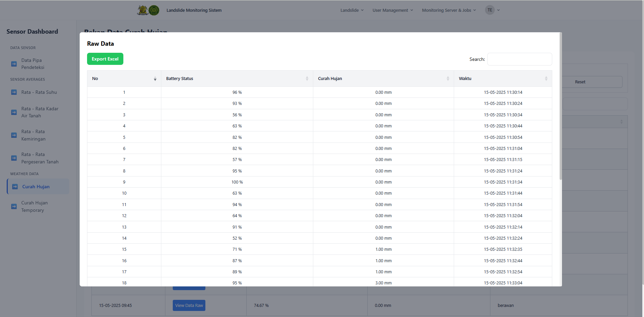Image resolution: width=644 pixels, height=317 pixels.
Task: Open the Landslide navigation menu
Action: click(x=352, y=10)
